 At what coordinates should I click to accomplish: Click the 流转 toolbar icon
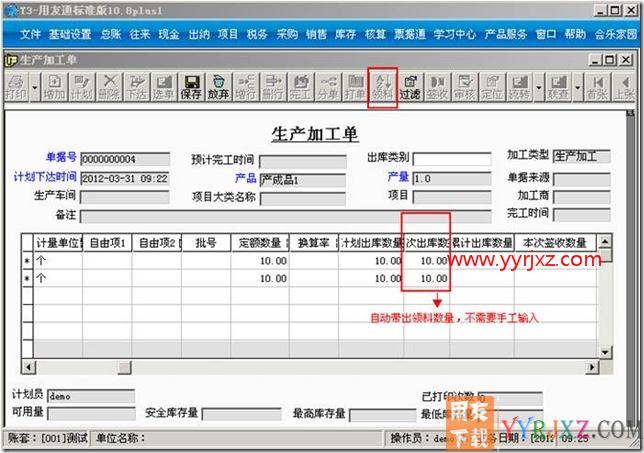[519, 87]
